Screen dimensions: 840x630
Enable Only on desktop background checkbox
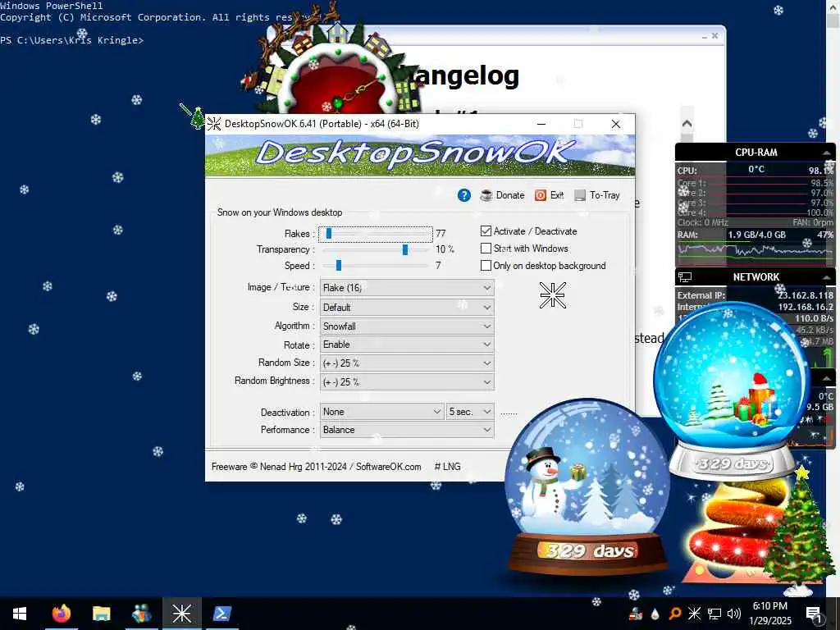tap(486, 265)
